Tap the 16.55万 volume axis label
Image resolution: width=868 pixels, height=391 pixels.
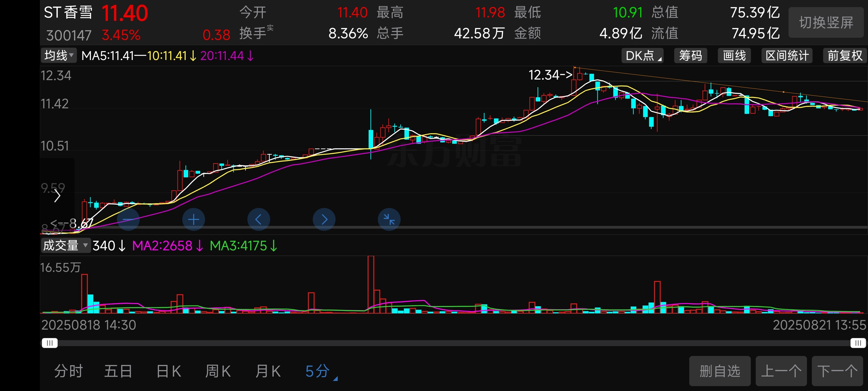pyautogui.click(x=61, y=267)
